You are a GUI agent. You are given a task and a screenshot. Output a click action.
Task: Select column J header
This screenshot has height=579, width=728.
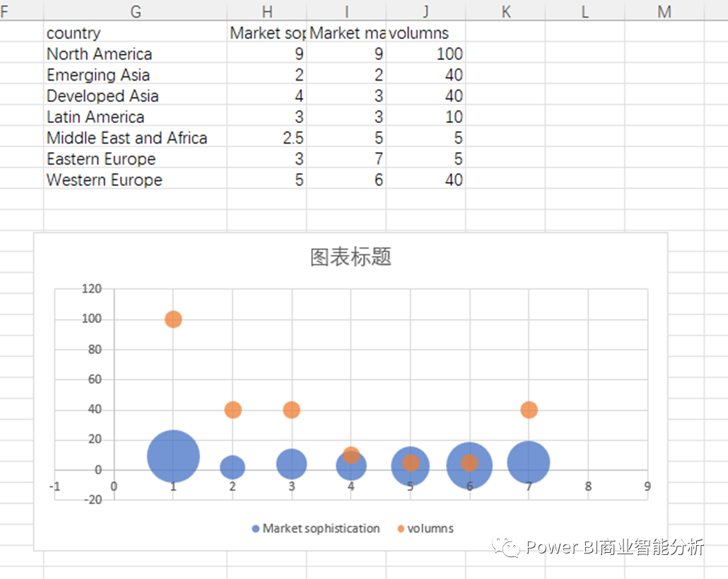[x=425, y=11]
